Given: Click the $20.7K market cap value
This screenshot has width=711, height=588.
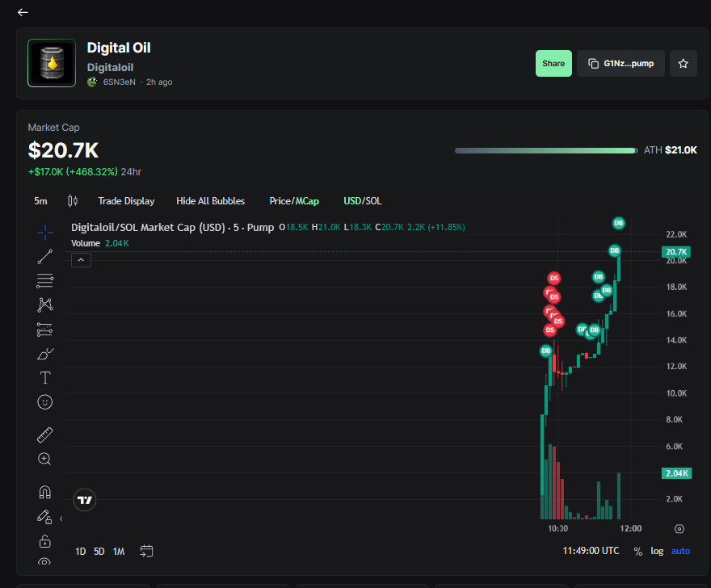Looking at the screenshot, I should click(64, 150).
